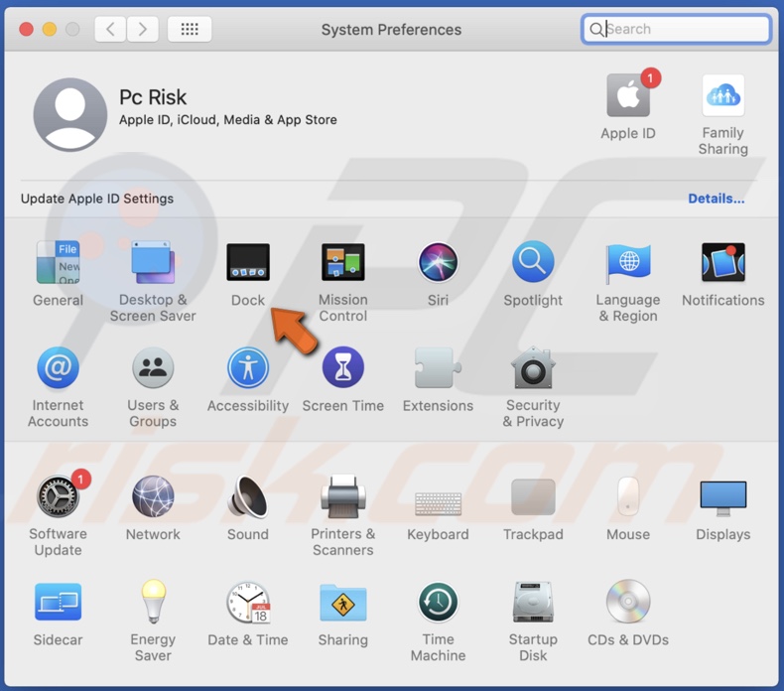This screenshot has width=784, height=691.
Task: Click Update Apple ID Settings text
Action: click(x=97, y=199)
